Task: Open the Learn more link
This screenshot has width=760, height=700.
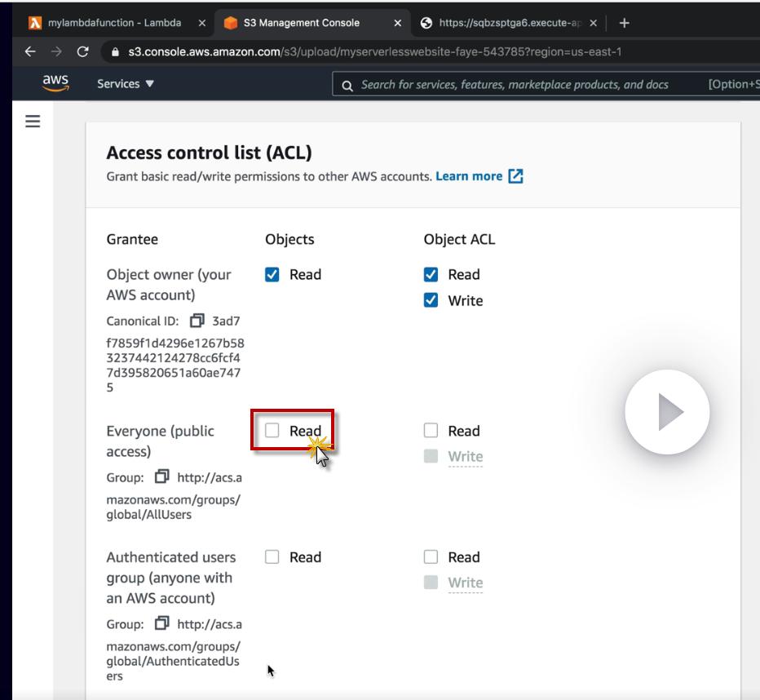Action: click(x=470, y=176)
